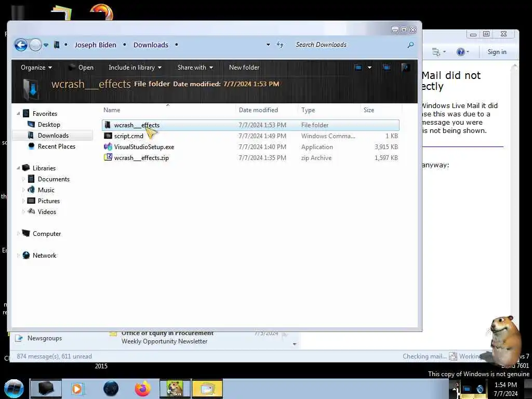
Task: Select Newsgroups in the Mail window
Action: (x=45, y=338)
